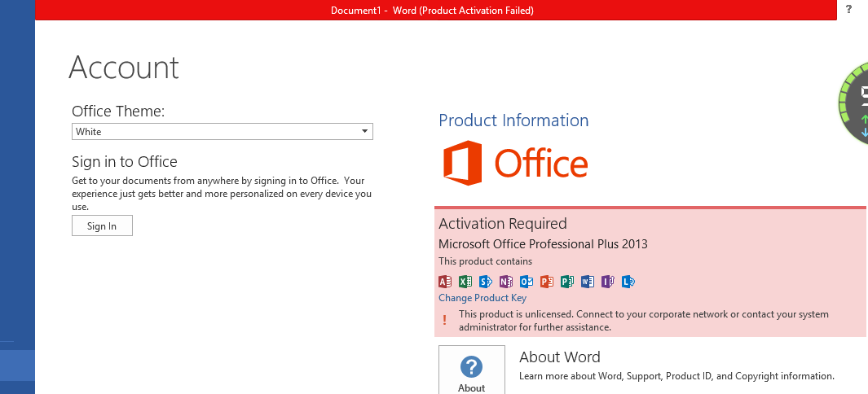Click the OneNote product icon
The image size is (868, 394).
point(506,282)
